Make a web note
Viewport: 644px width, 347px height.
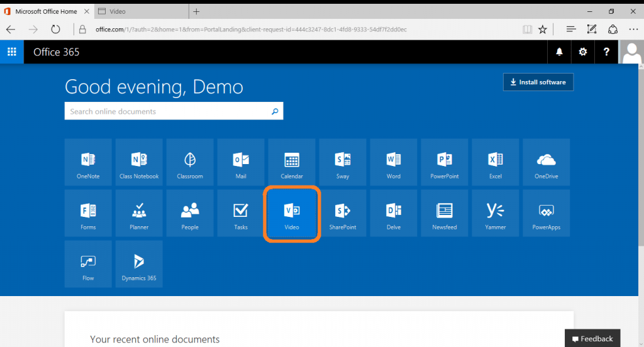[x=592, y=29]
